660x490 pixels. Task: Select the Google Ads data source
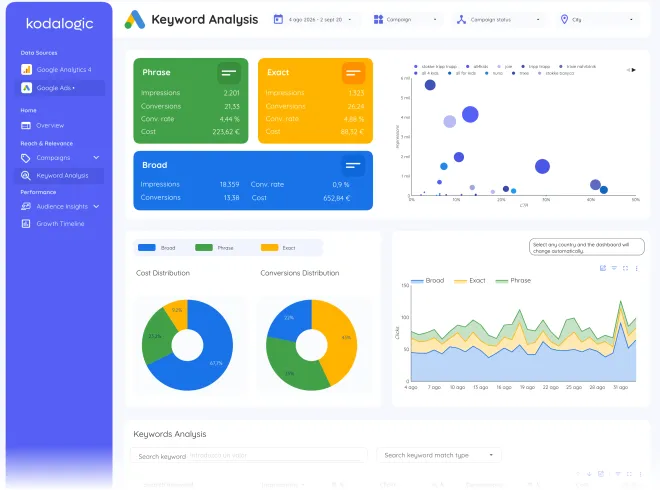click(59, 88)
